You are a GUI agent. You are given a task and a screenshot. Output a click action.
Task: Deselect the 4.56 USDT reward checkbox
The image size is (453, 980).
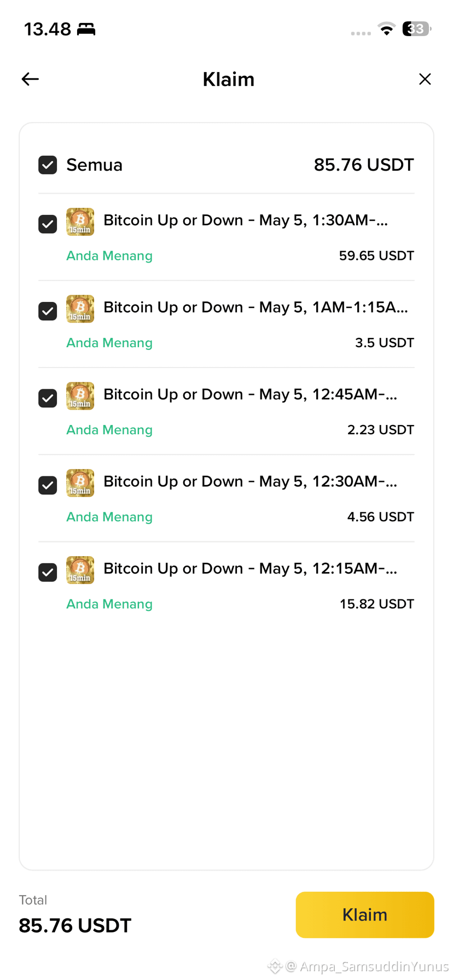click(48, 485)
